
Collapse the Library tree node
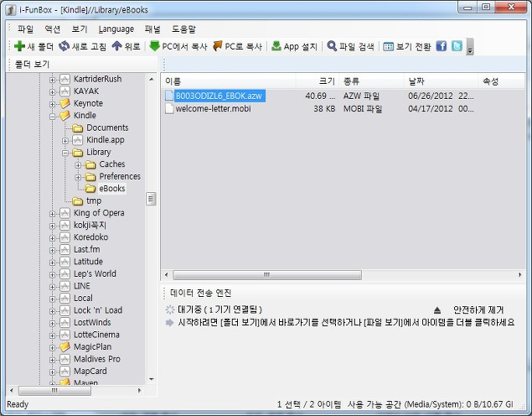point(65,153)
